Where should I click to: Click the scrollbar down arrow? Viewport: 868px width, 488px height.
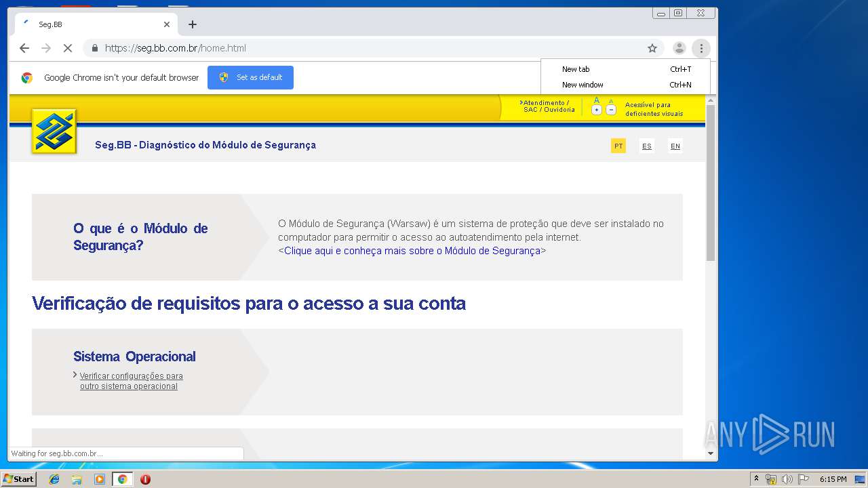711,453
